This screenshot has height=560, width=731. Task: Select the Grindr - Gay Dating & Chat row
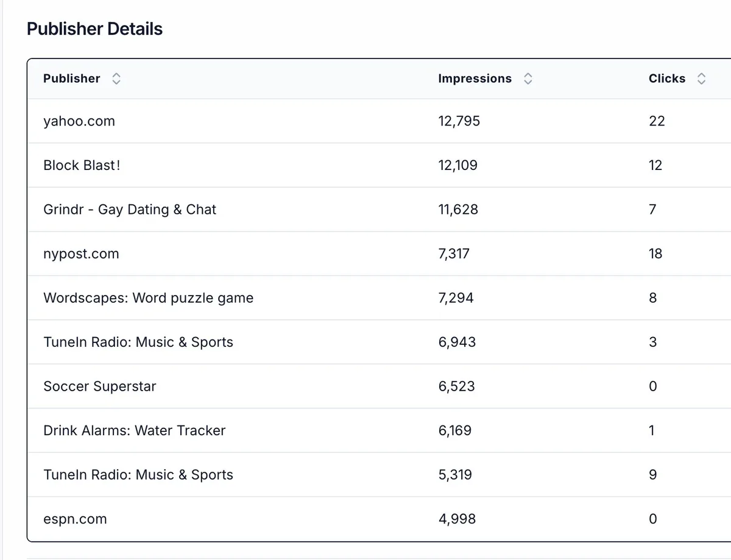pyautogui.click(x=130, y=210)
